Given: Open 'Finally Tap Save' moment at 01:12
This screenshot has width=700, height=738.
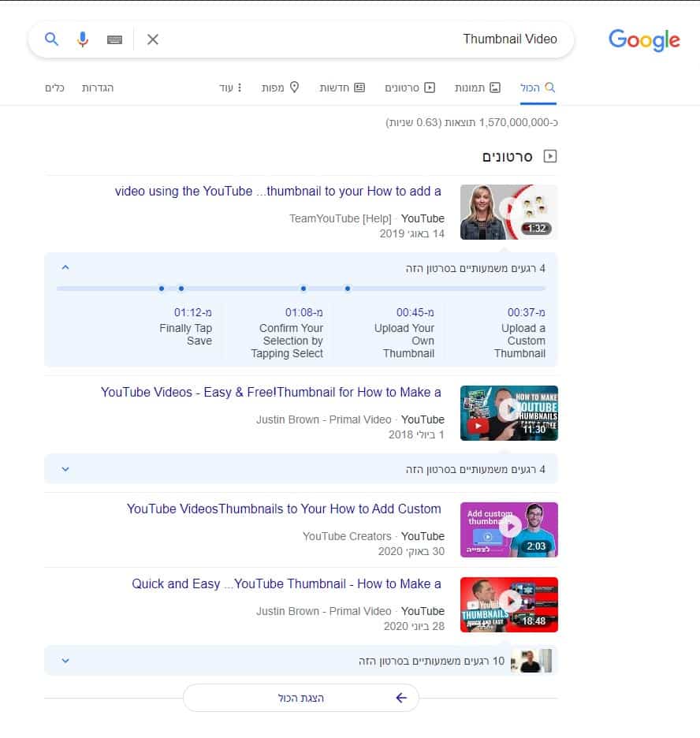Looking at the screenshot, I should (x=186, y=326).
